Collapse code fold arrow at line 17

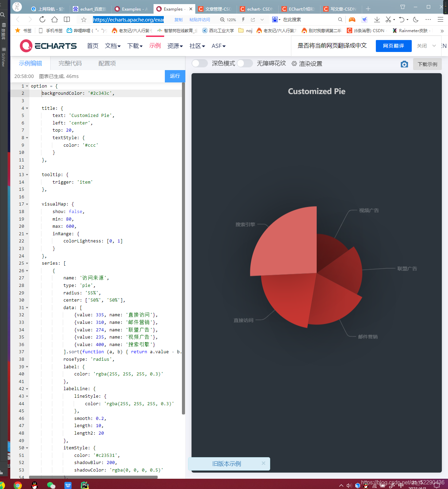27,204
